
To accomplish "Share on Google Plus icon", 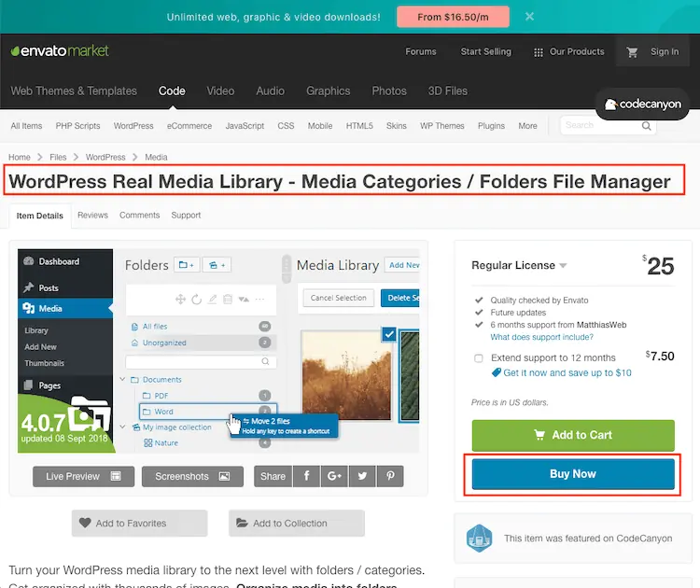I will [335, 476].
